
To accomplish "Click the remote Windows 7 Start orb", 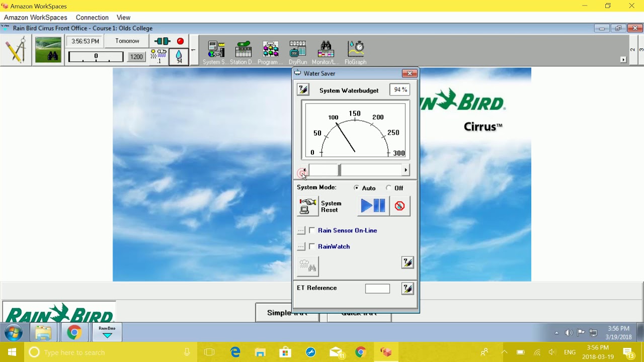I will 14,333.
